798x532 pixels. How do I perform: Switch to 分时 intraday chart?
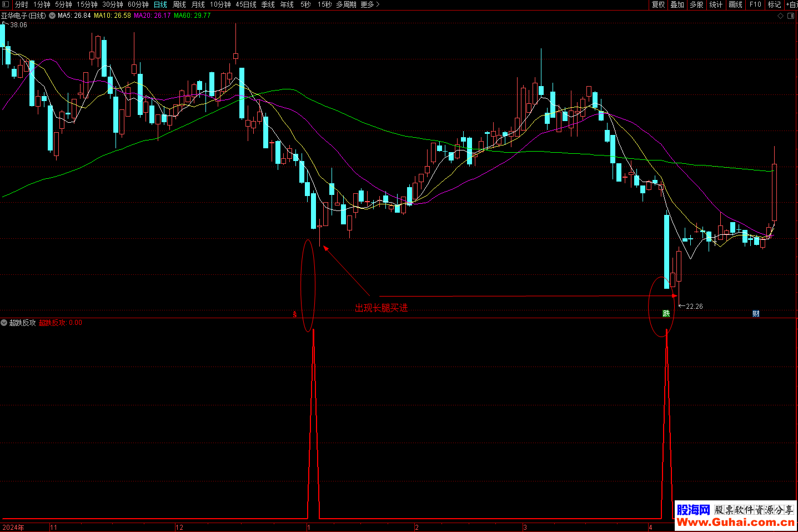[x=22, y=4]
